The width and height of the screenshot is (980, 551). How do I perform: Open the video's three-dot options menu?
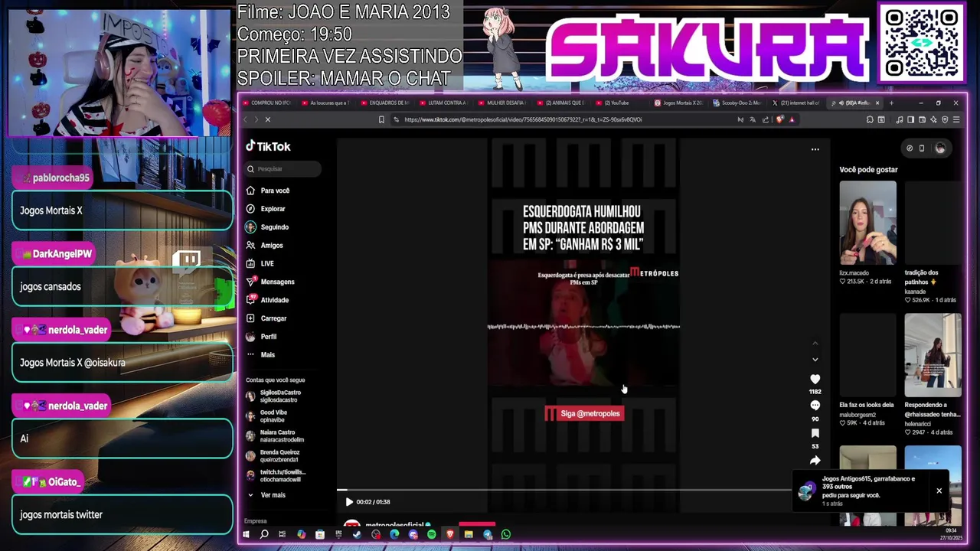pos(815,149)
